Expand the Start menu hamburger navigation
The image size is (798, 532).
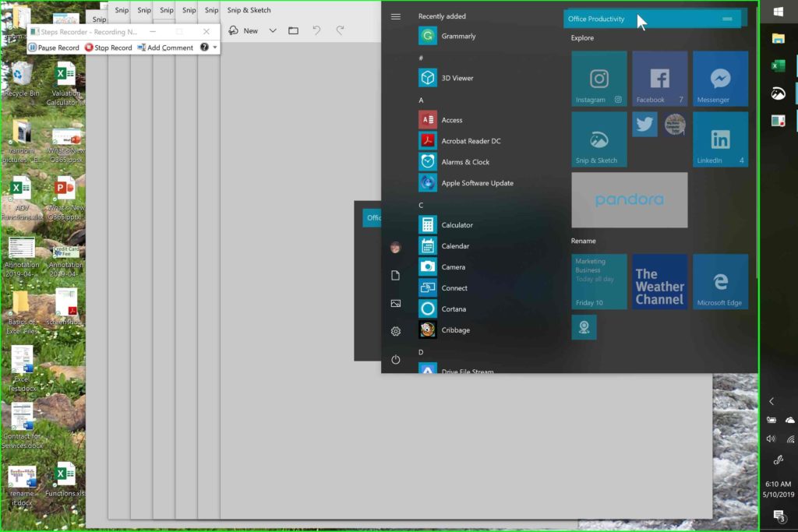coord(395,17)
